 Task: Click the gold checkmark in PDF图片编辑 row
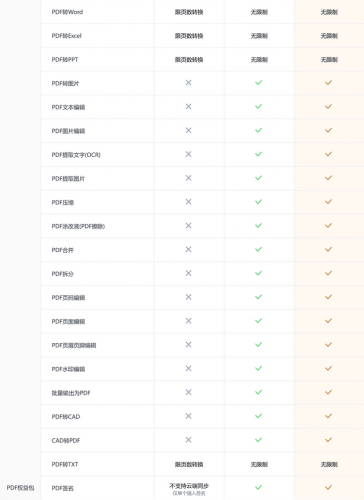(329, 130)
